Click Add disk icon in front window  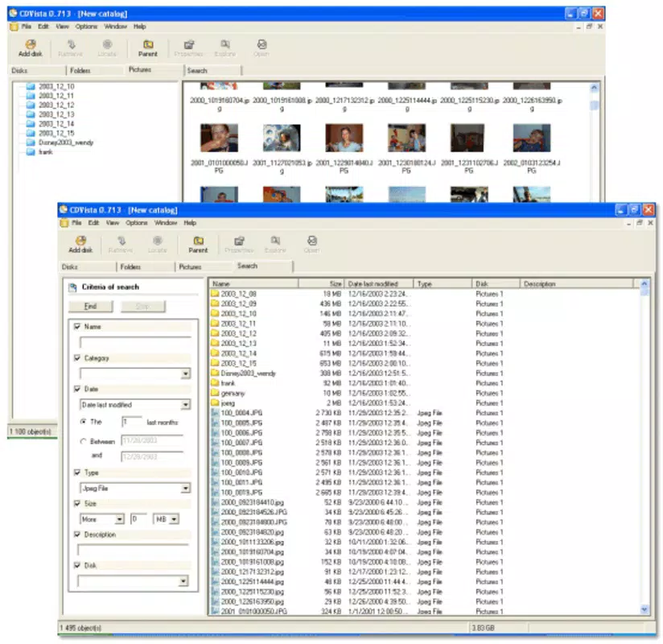point(80,241)
